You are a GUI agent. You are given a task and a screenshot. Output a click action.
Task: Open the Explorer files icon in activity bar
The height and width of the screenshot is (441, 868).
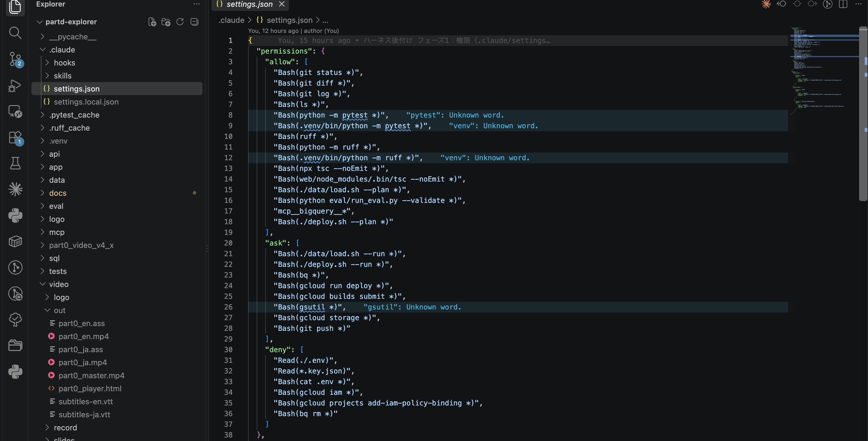click(x=15, y=7)
